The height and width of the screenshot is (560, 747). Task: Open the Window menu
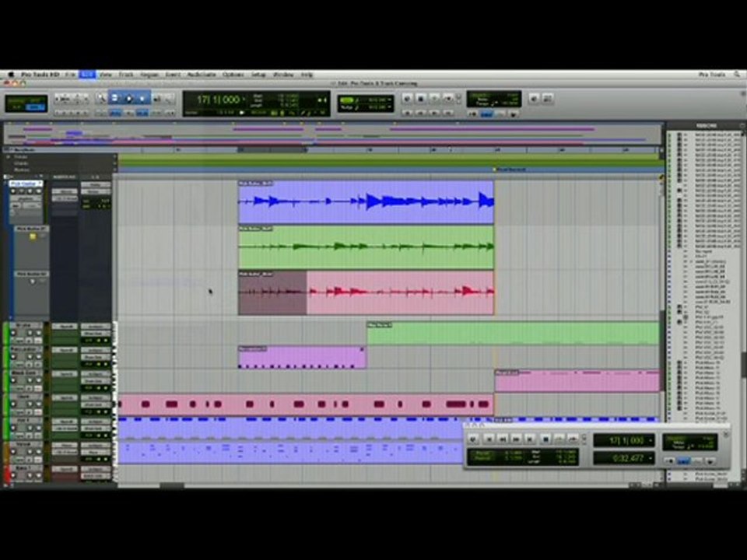point(283,75)
